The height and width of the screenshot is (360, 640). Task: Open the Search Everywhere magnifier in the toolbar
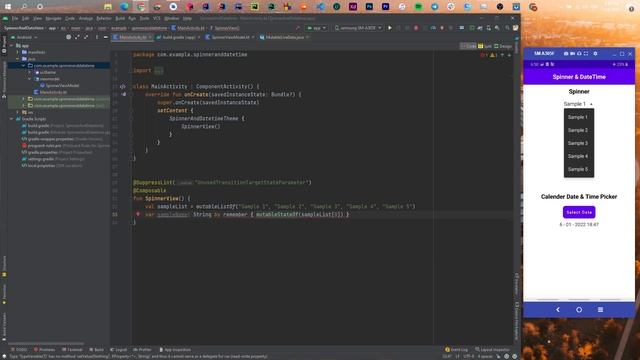coord(507,28)
